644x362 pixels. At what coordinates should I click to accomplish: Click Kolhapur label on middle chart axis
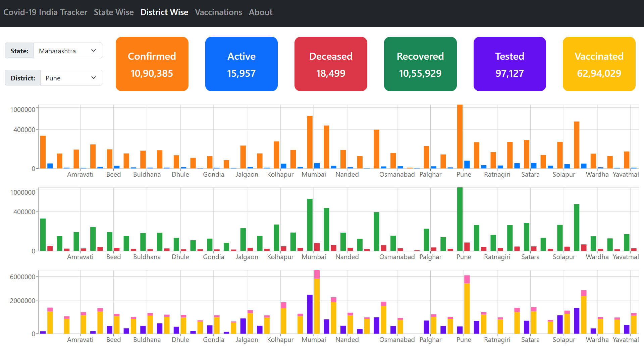point(280,257)
